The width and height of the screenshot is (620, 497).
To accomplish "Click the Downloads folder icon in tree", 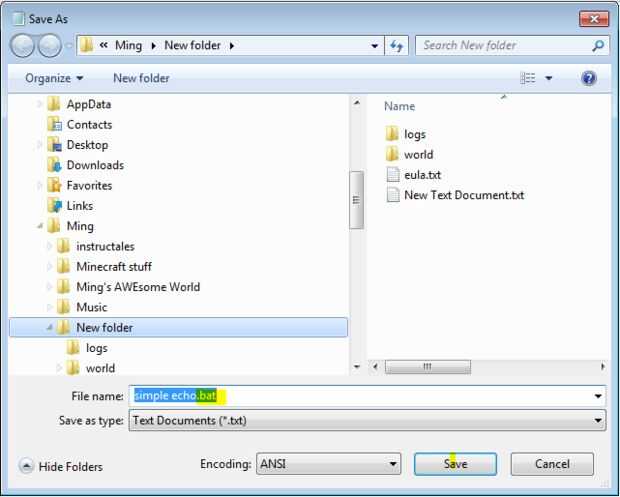I will click(x=54, y=165).
